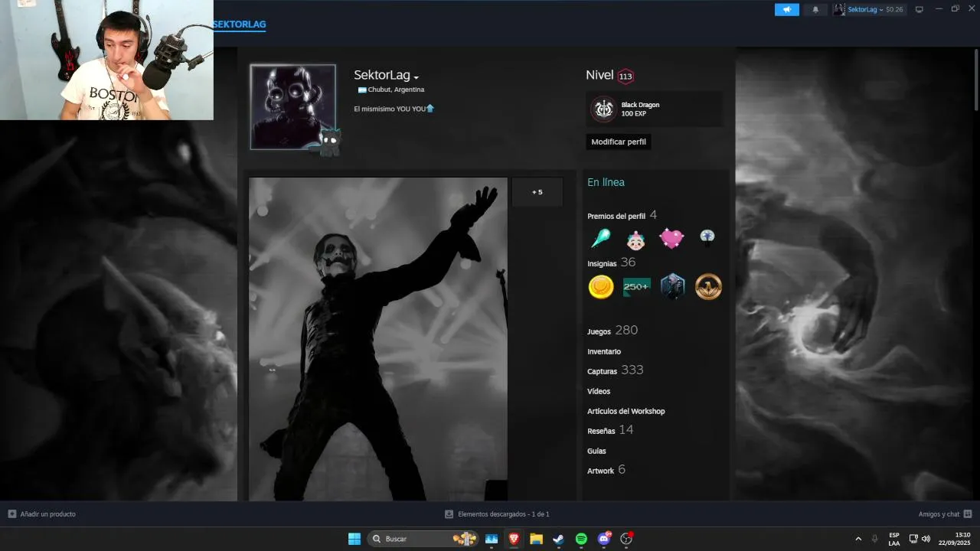
Task: Click the fourth profile award icon
Action: [x=707, y=239]
